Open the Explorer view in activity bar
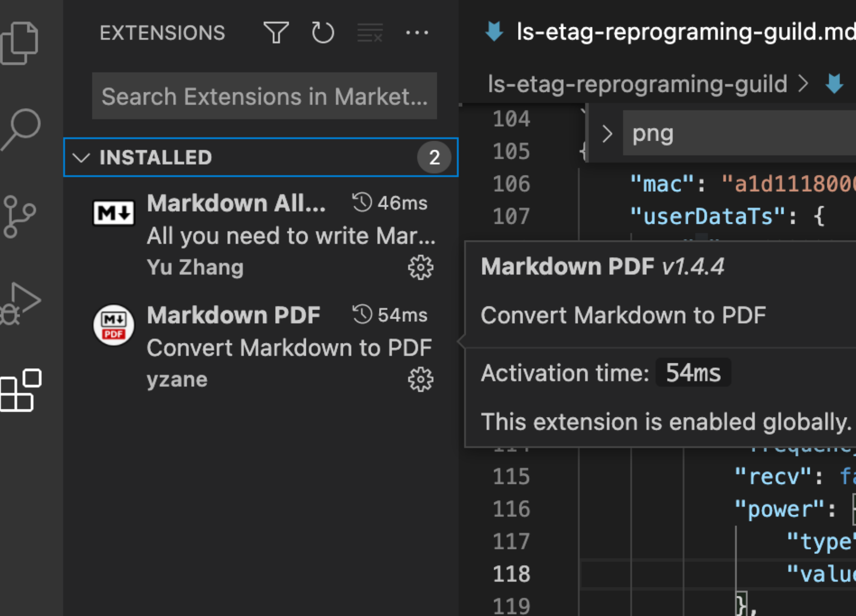Image resolution: width=856 pixels, height=616 pixels. point(20,43)
